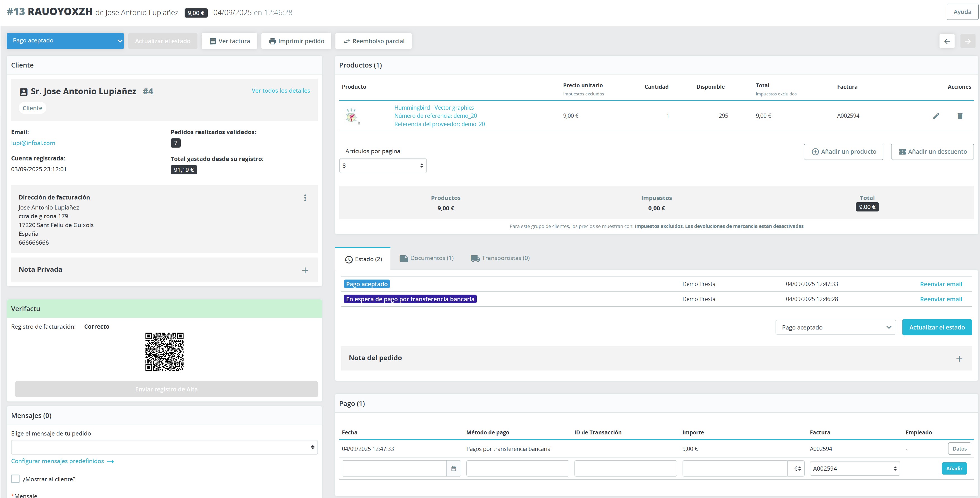Click the trash delete product icon

click(959, 116)
